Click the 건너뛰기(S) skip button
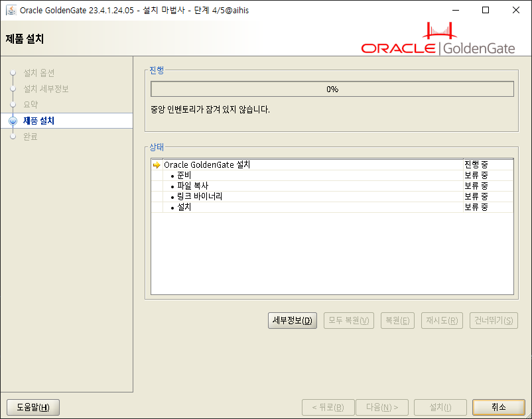 pos(494,321)
